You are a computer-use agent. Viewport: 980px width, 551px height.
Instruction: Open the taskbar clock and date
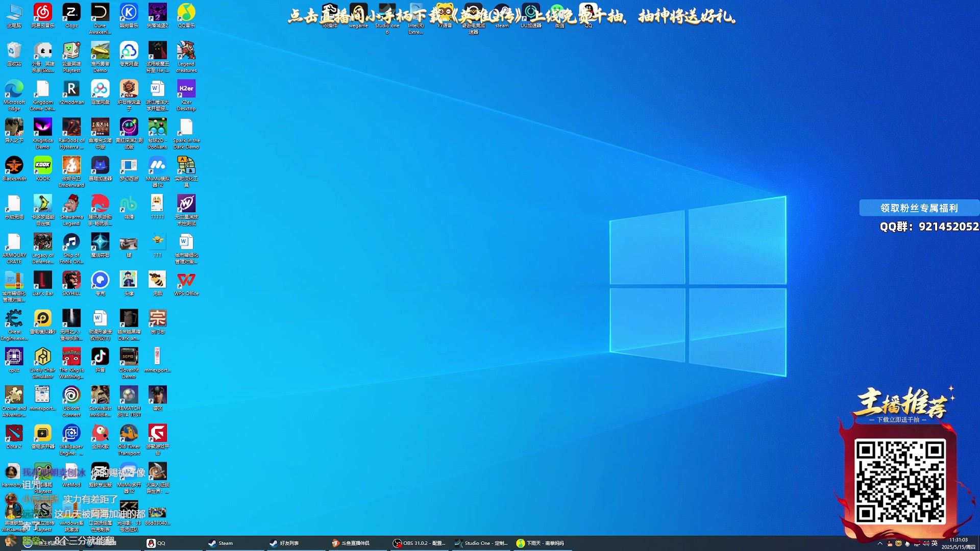958,543
